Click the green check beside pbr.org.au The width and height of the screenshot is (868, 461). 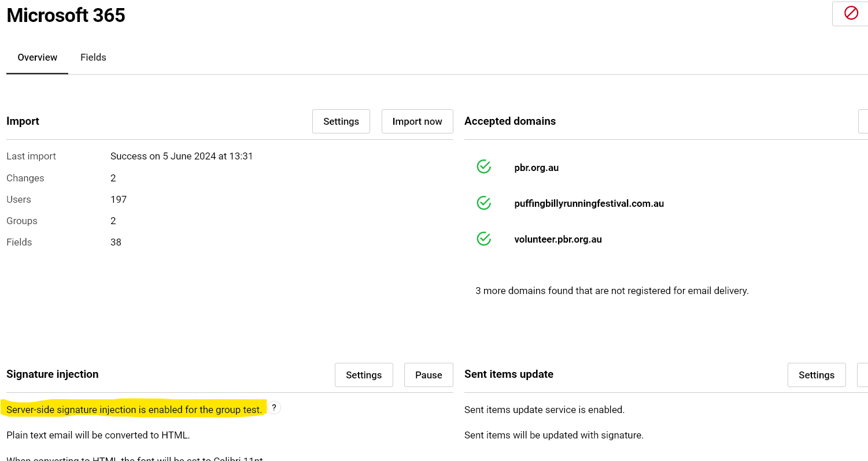pyautogui.click(x=484, y=167)
